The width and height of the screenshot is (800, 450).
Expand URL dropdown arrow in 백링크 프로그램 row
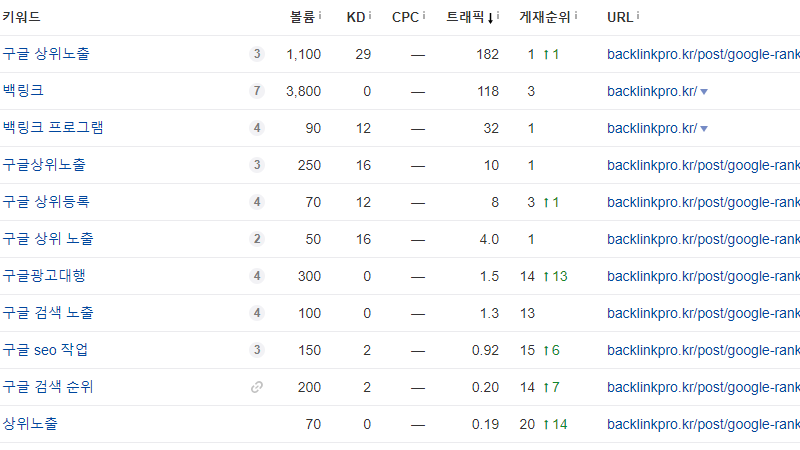[704, 129]
